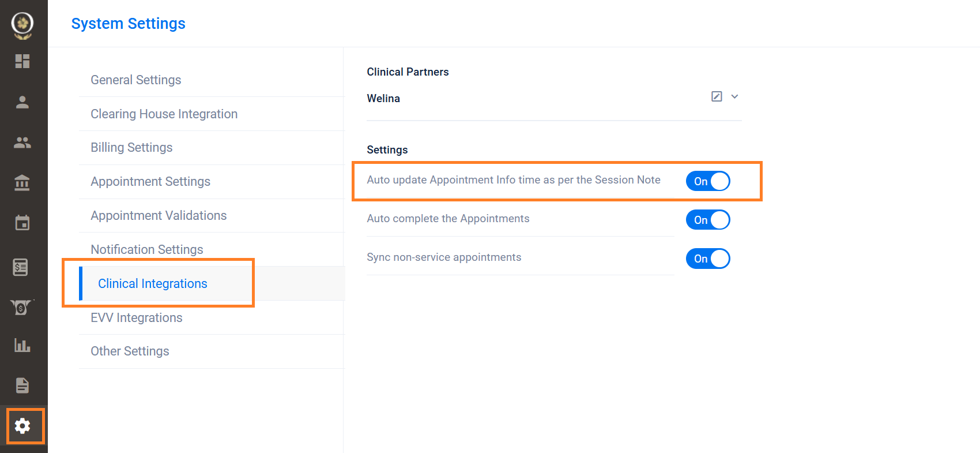Open the Billing Settings section

[x=131, y=148]
